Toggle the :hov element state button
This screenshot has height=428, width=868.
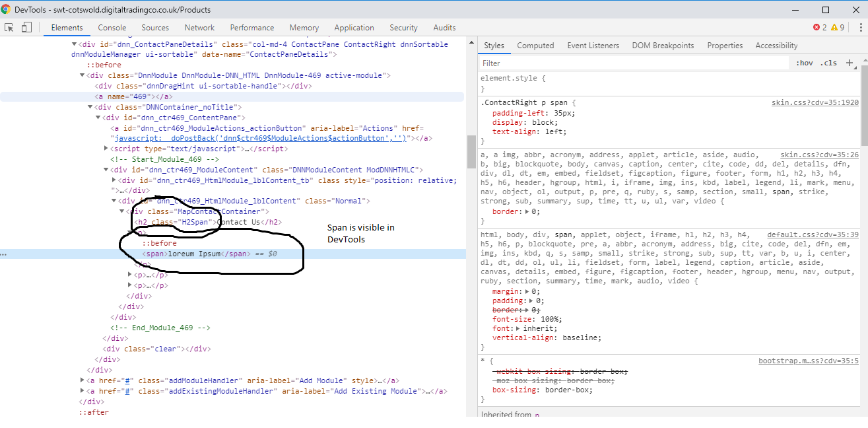point(805,63)
